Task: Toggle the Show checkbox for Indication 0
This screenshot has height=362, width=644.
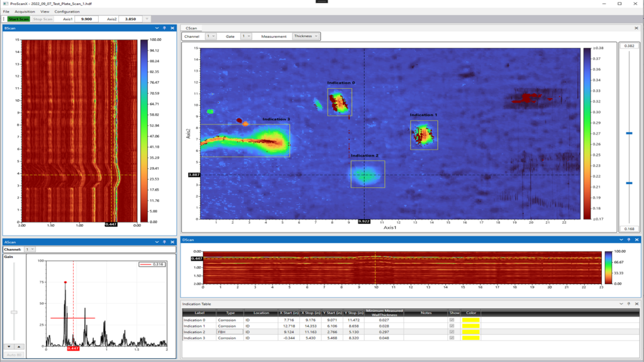Action: 452,320
